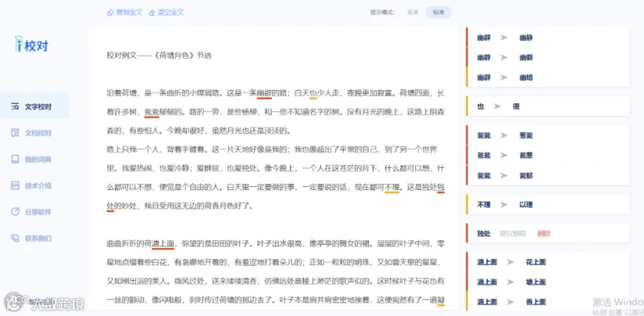Switch display mode to 标准
The width and height of the screenshot is (644, 316).
coord(438,12)
